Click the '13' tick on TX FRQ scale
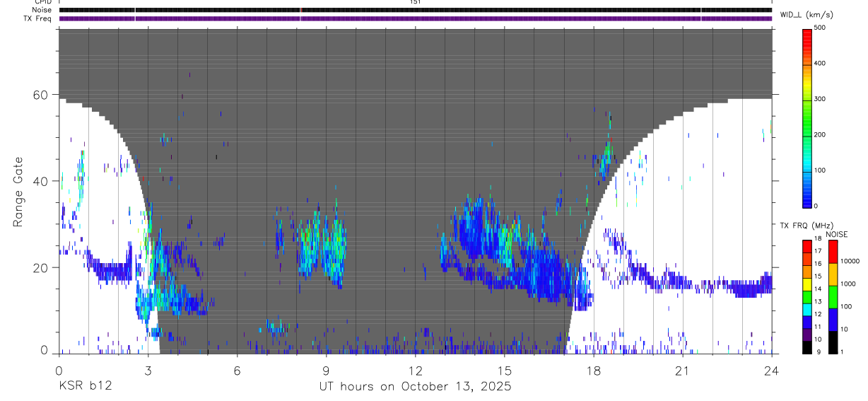This screenshot has width=868, height=401. (818, 302)
